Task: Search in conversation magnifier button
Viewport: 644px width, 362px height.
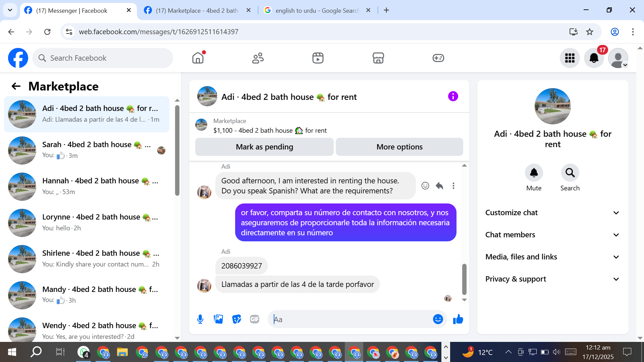Action: (570, 173)
